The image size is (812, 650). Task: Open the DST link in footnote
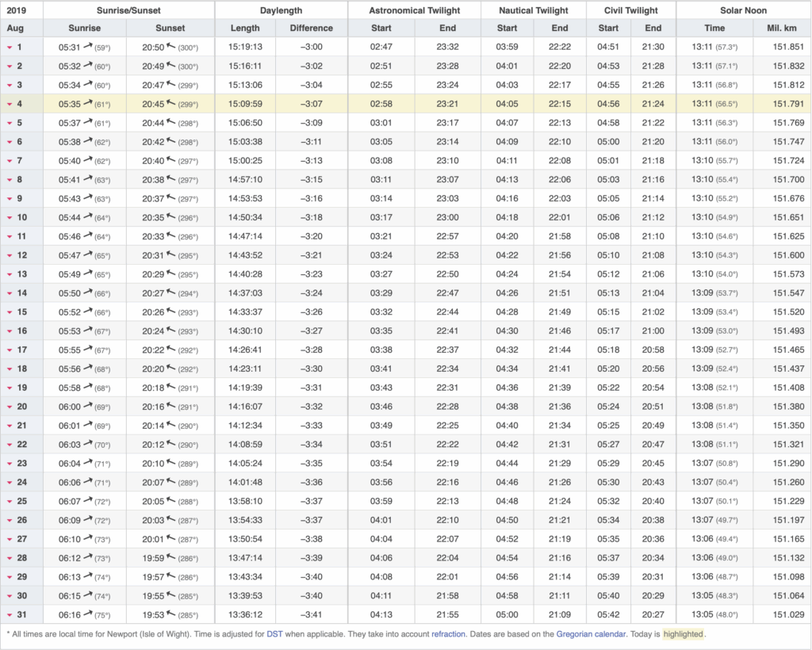click(274, 634)
